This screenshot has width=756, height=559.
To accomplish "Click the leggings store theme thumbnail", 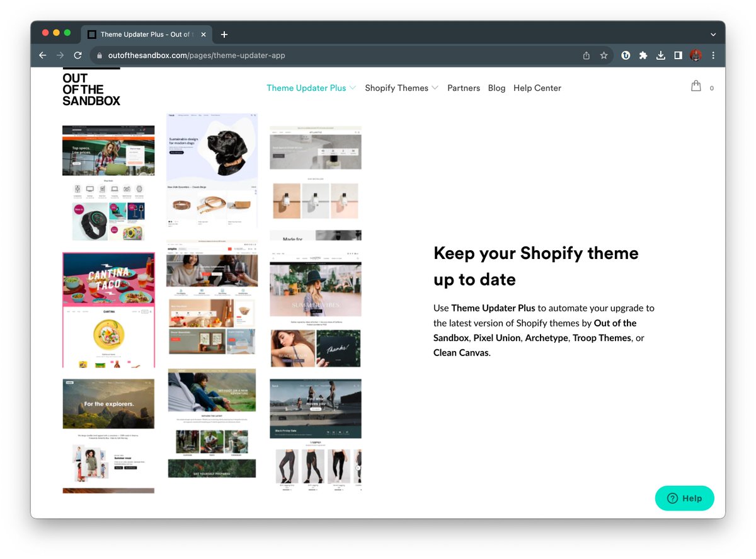I will [316, 435].
